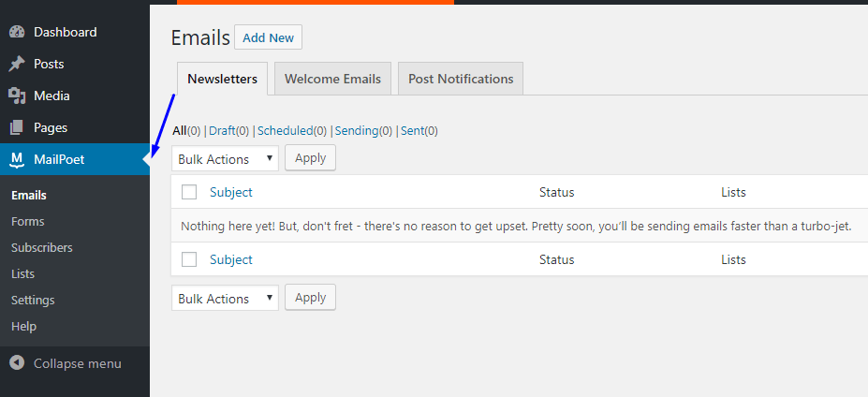The height and width of the screenshot is (397, 868).
Task: Tick the select-all checkbox in table header
Action: click(189, 192)
